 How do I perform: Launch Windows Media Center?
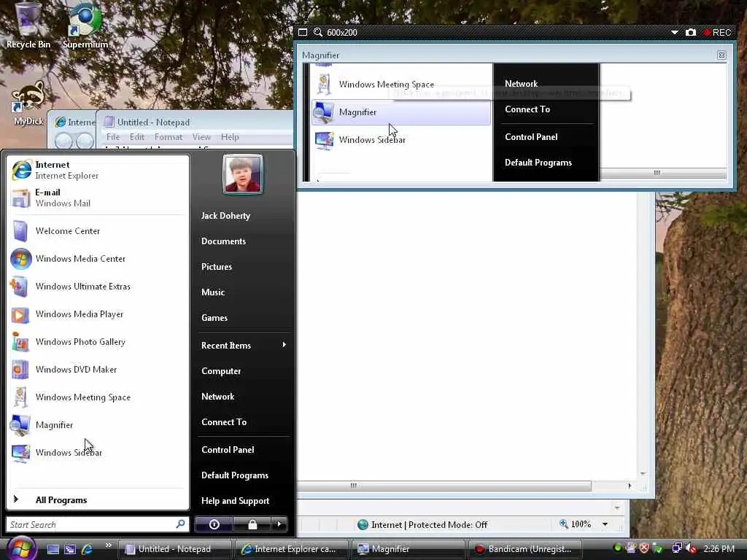coord(98,259)
